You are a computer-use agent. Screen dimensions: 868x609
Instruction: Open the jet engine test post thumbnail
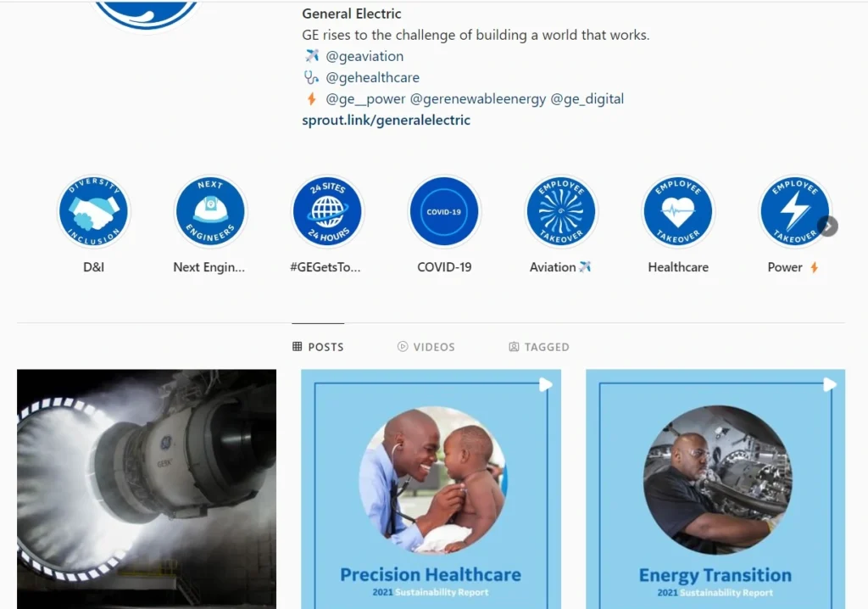[147, 489]
